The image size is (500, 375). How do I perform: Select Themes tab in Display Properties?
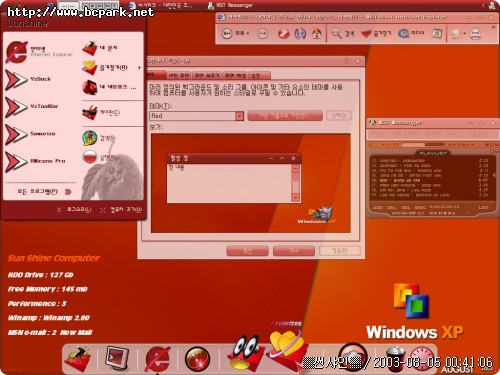click(x=156, y=75)
